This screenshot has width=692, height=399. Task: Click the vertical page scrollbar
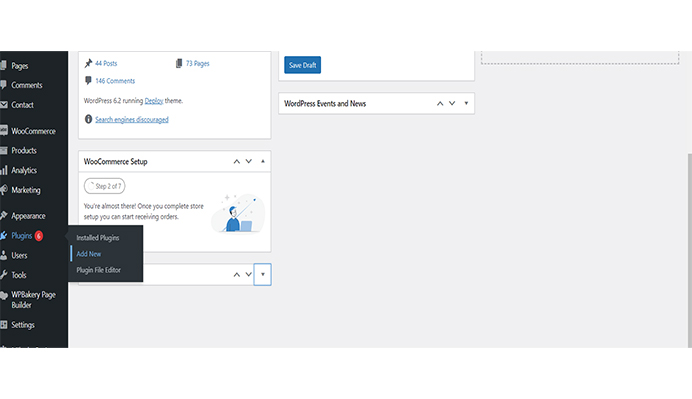(x=689, y=250)
